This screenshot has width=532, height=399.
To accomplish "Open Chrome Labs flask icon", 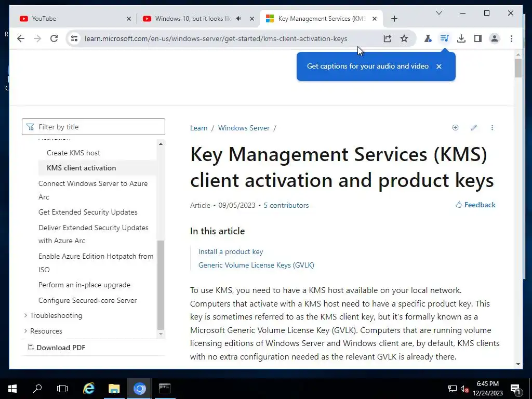I will coord(428,38).
